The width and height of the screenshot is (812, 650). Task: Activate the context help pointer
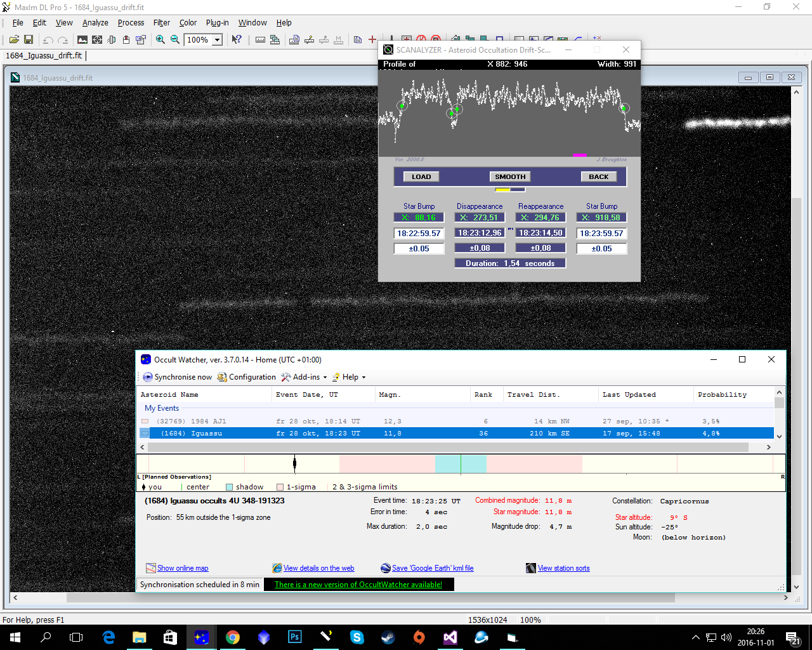[237, 39]
